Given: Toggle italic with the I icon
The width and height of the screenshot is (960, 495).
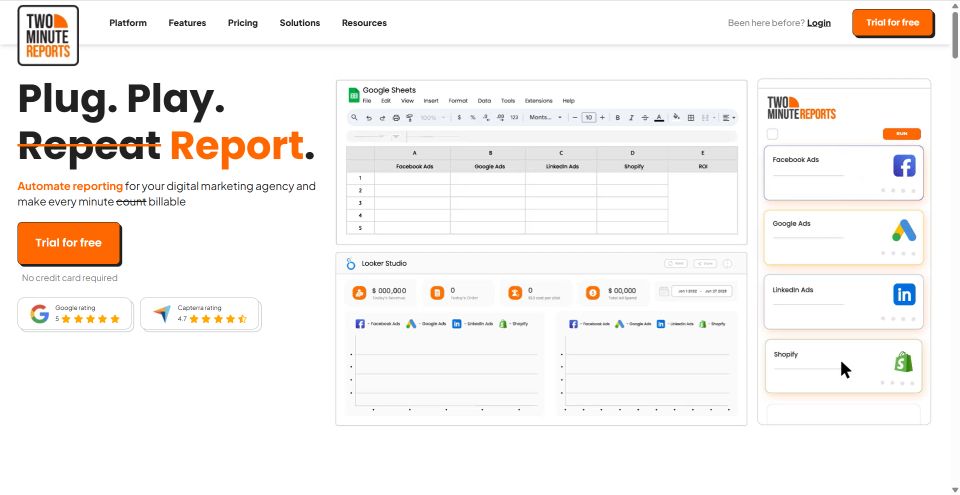Looking at the screenshot, I should [x=631, y=118].
